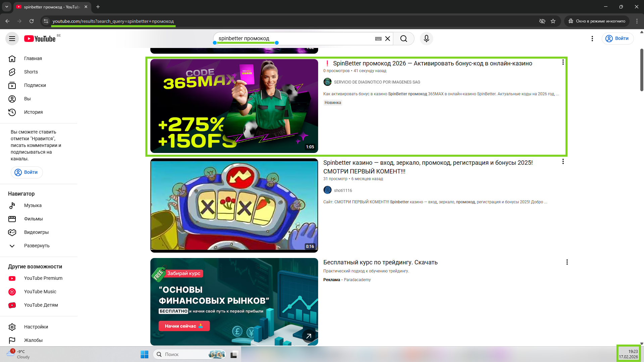
Task: Click the Windows taskbar search box
Action: (190, 354)
